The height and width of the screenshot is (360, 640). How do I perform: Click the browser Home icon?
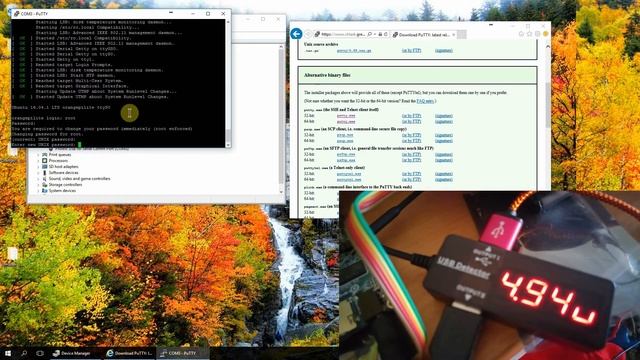[521, 34]
